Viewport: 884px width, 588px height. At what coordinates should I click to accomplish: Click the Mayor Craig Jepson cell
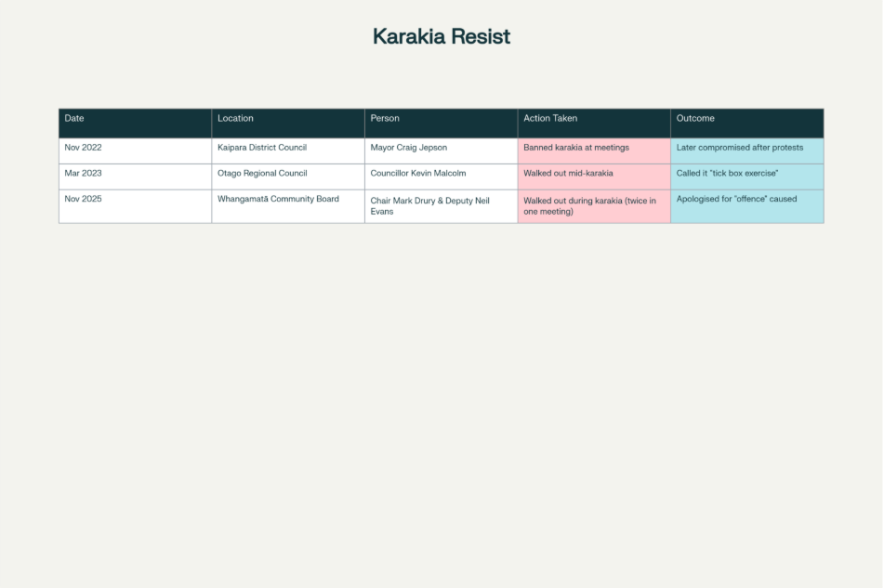pyautogui.click(x=441, y=149)
